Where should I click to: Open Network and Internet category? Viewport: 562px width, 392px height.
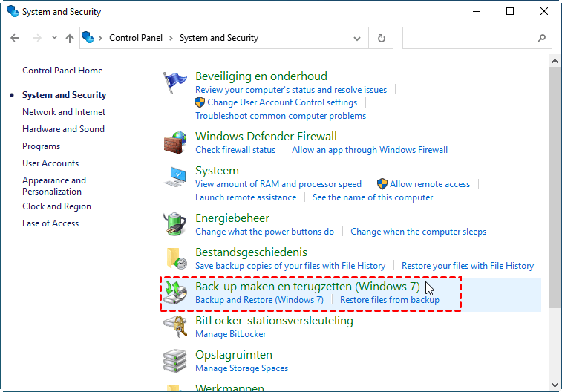coord(64,112)
